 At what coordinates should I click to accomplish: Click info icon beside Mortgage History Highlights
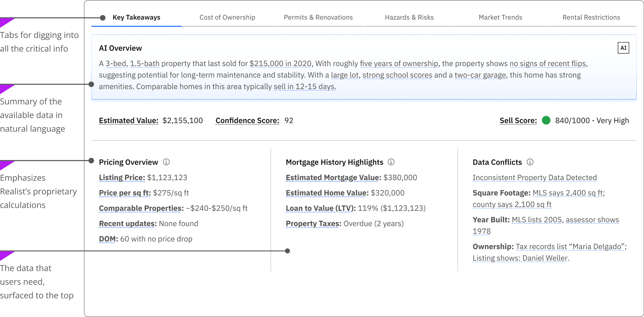click(391, 162)
